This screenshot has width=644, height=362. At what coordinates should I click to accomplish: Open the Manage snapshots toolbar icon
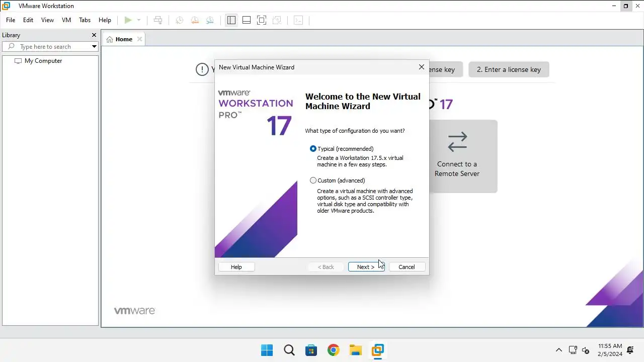(x=210, y=20)
